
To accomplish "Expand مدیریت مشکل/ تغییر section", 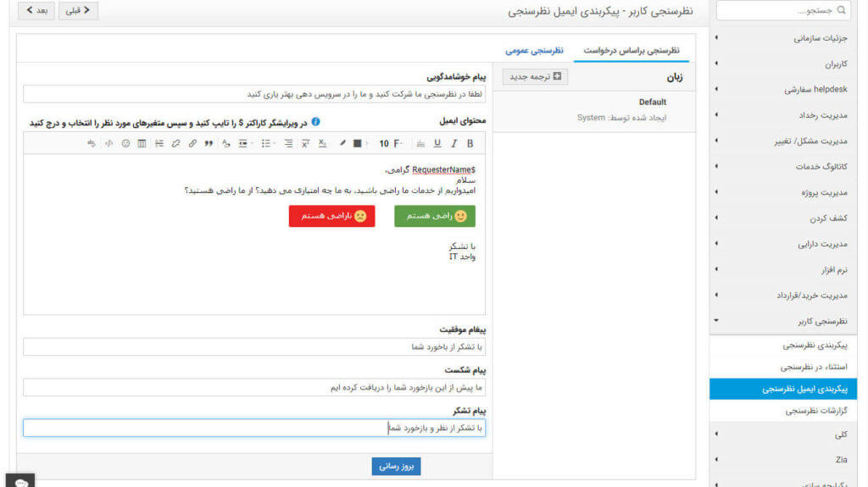I will (x=782, y=141).
